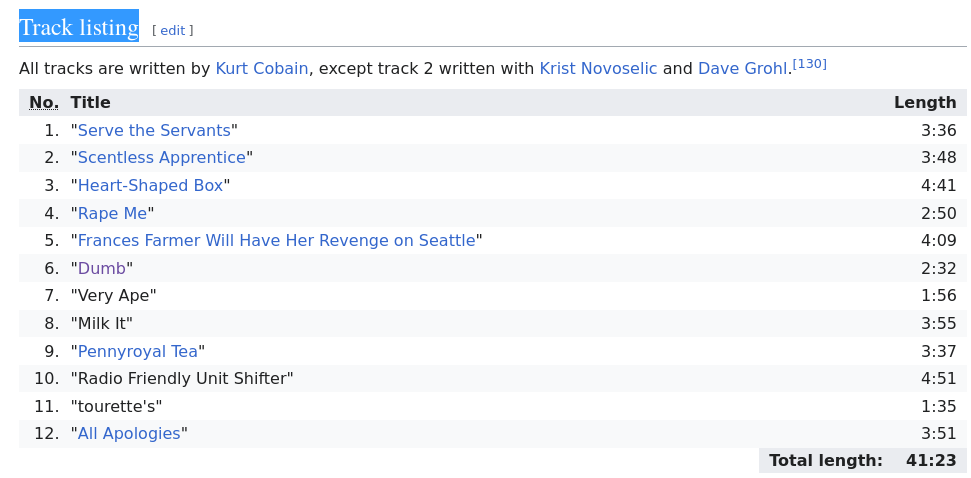This screenshot has height=478, width=971.
Task: Go to the Scentless Apprentice article
Action: [161, 158]
